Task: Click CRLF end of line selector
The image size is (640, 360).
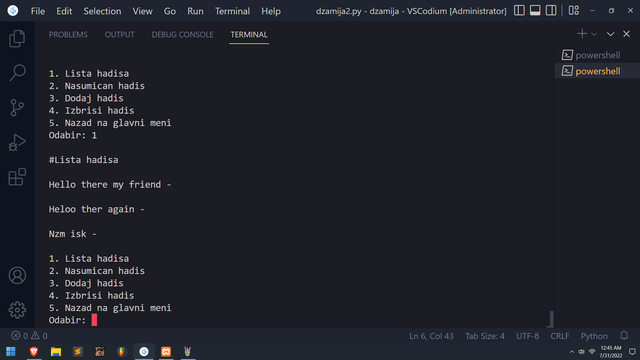Action: pos(560,336)
